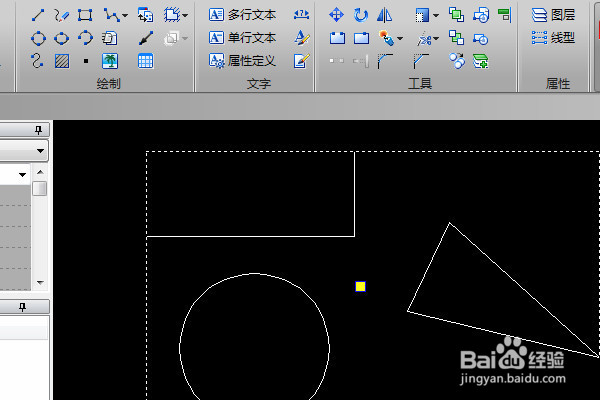Select the Table grid tool
600x400 pixels.
coord(145,61)
